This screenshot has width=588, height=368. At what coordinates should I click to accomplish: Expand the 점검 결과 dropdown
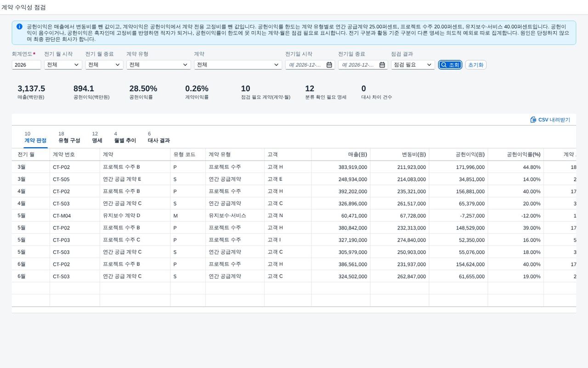413,65
